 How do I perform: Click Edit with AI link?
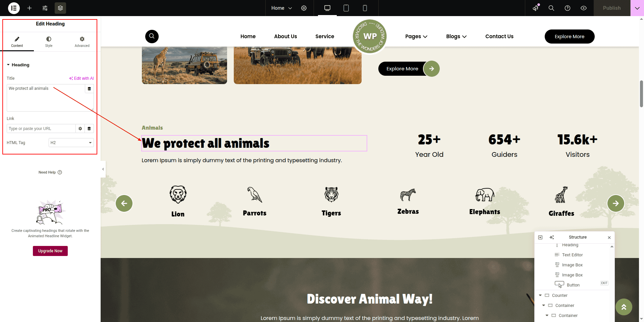coord(82,78)
